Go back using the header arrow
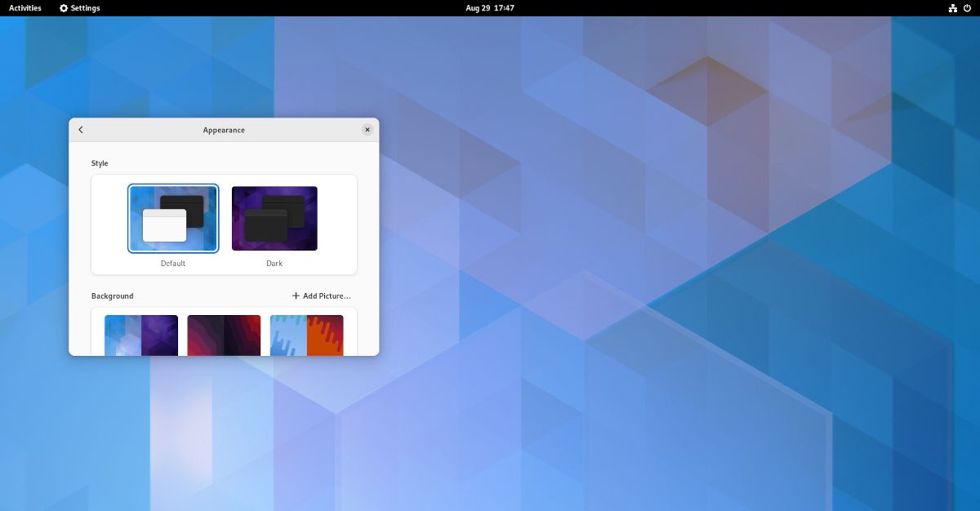The height and width of the screenshot is (511, 980). [81, 130]
